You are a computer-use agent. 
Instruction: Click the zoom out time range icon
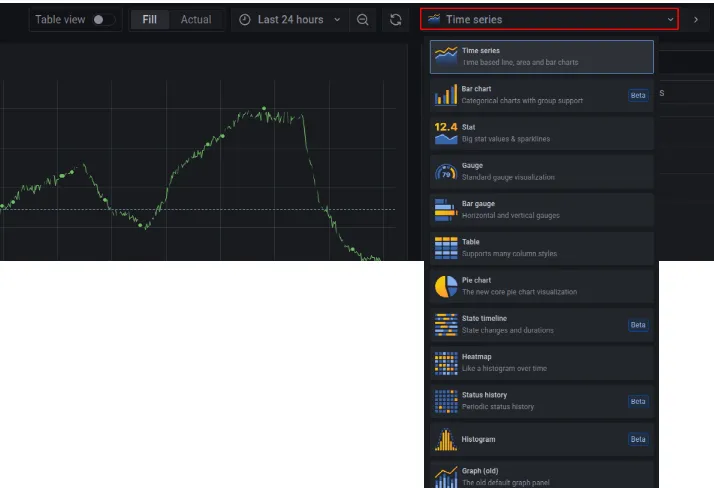pyautogui.click(x=362, y=20)
